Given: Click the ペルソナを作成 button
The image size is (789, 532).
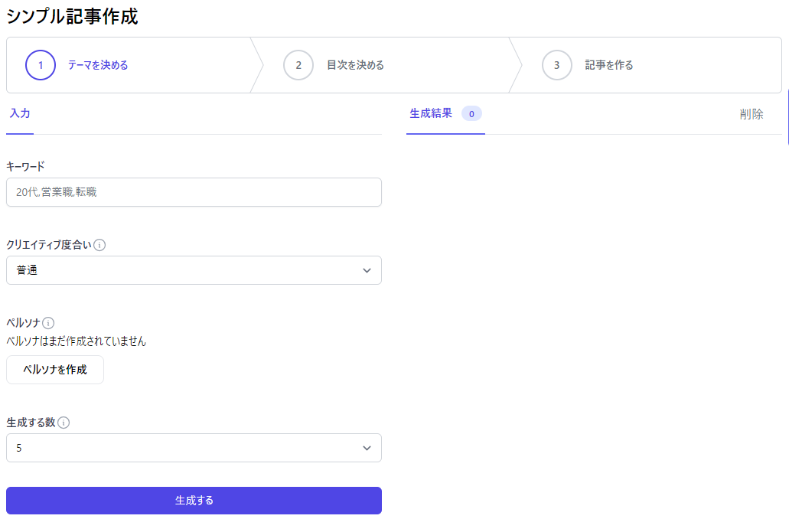Looking at the screenshot, I should point(55,370).
